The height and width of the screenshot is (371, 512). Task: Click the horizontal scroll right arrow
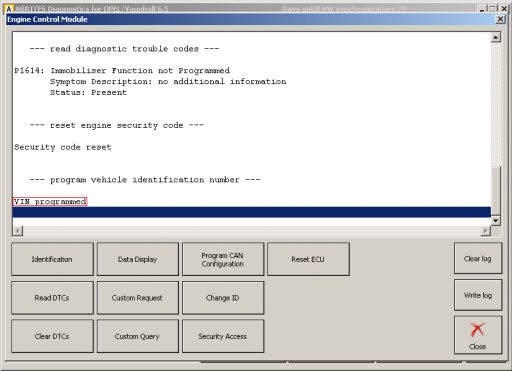click(x=486, y=230)
